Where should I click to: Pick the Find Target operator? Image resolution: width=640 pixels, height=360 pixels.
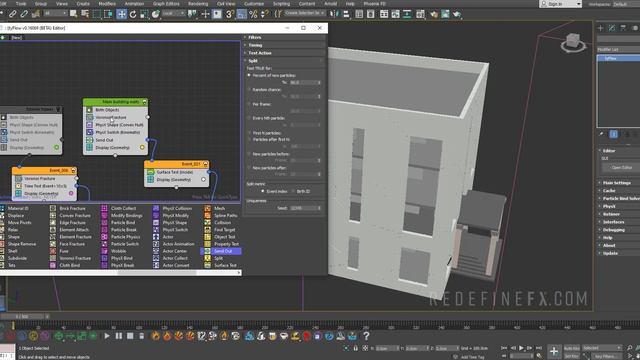point(224,230)
